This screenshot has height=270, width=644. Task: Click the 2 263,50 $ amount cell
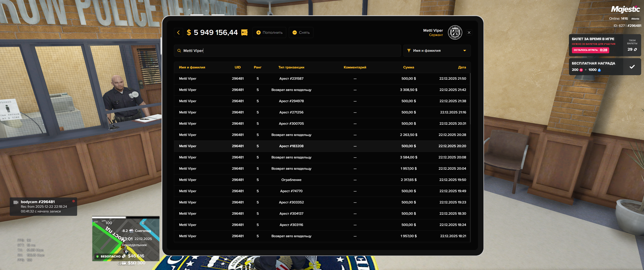pos(408,135)
